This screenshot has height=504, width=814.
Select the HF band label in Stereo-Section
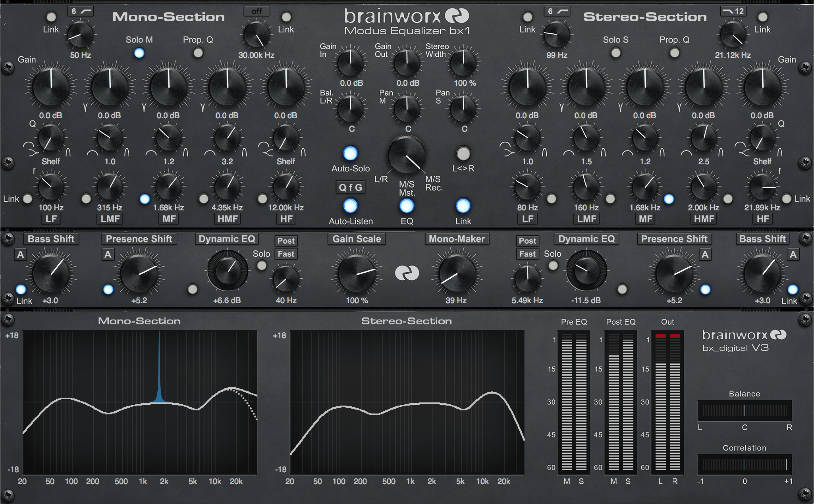pos(762,219)
